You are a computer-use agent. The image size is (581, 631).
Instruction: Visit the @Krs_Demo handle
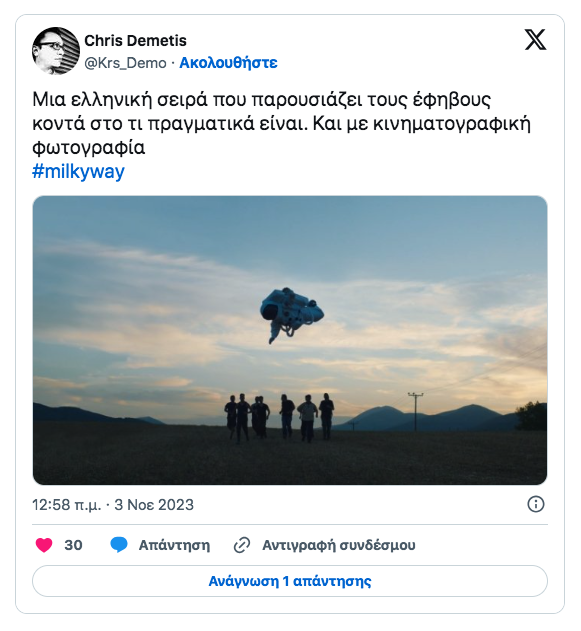pyautogui.click(x=125, y=63)
